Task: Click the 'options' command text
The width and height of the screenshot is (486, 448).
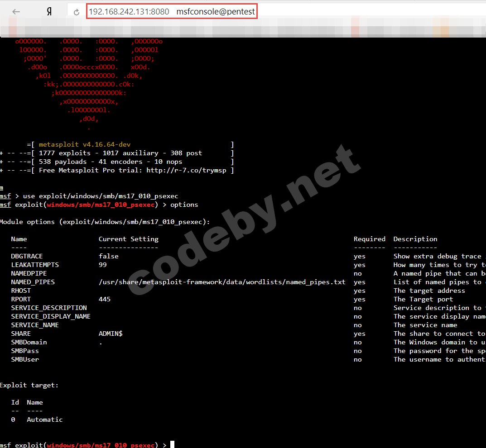Action: coord(184,205)
